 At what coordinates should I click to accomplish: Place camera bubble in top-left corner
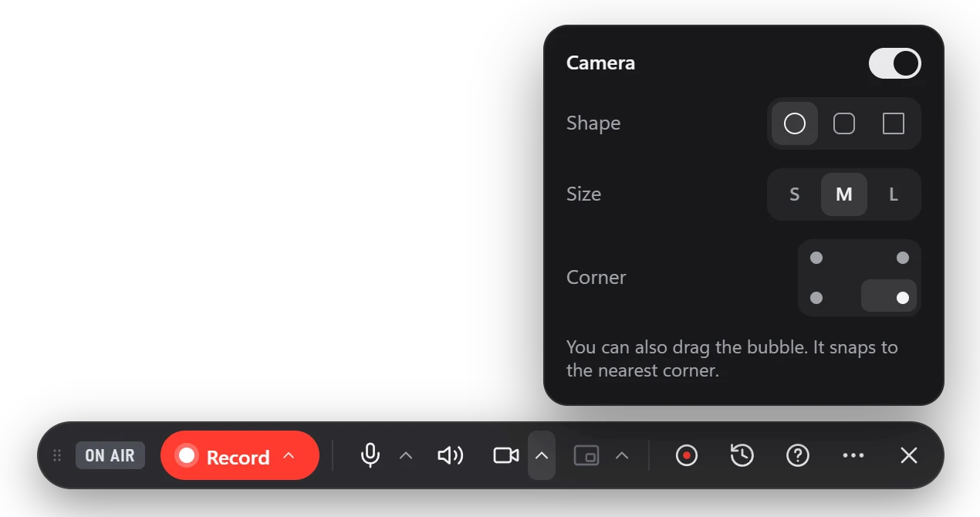816,258
